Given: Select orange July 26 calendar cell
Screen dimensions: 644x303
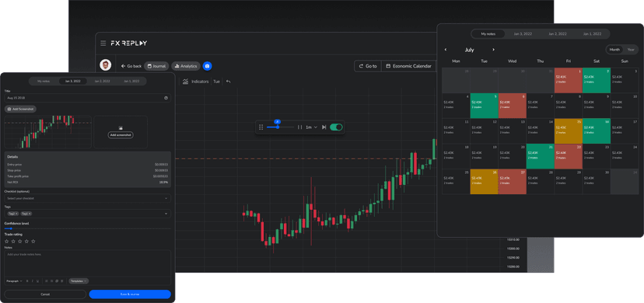Looking at the screenshot, I should pos(485,182).
